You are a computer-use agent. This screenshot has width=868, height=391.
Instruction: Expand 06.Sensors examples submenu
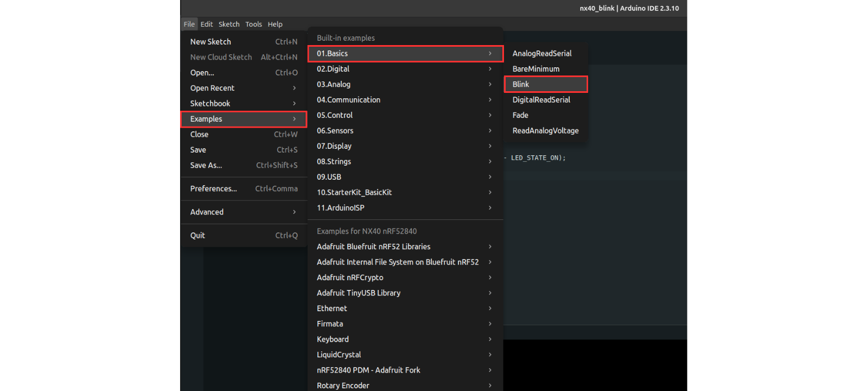point(405,131)
